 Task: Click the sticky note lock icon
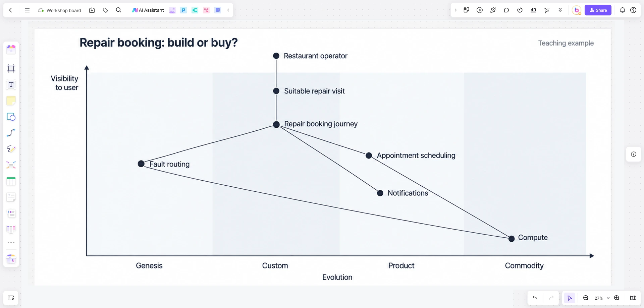pyautogui.click(x=466, y=10)
